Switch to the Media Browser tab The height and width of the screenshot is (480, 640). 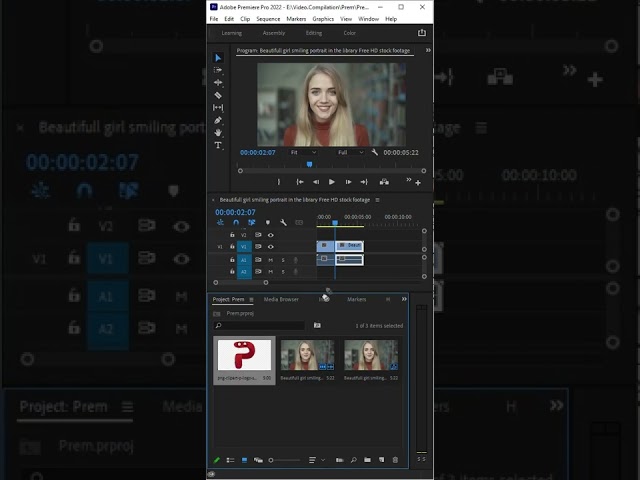coord(281,299)
